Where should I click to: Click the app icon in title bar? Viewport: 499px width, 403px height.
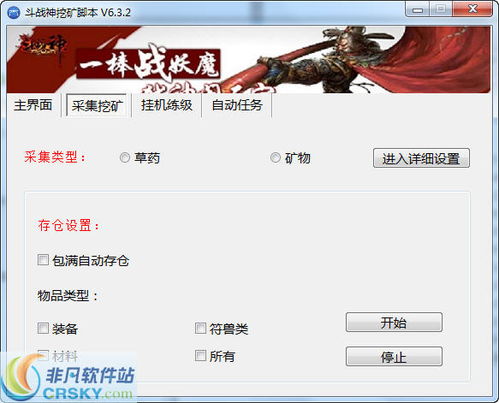tap(13, 13)
